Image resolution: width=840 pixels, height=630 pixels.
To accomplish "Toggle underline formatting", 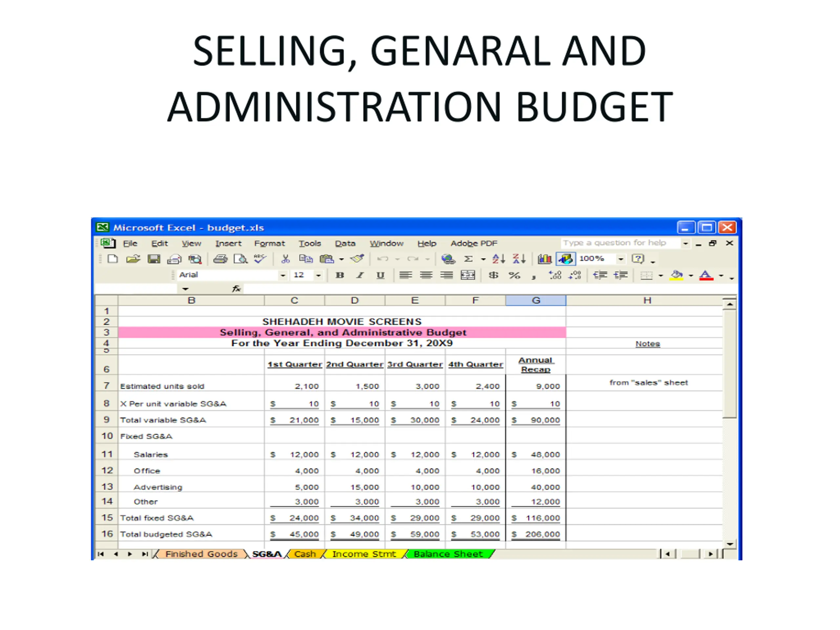I will (x=380, y=275).
